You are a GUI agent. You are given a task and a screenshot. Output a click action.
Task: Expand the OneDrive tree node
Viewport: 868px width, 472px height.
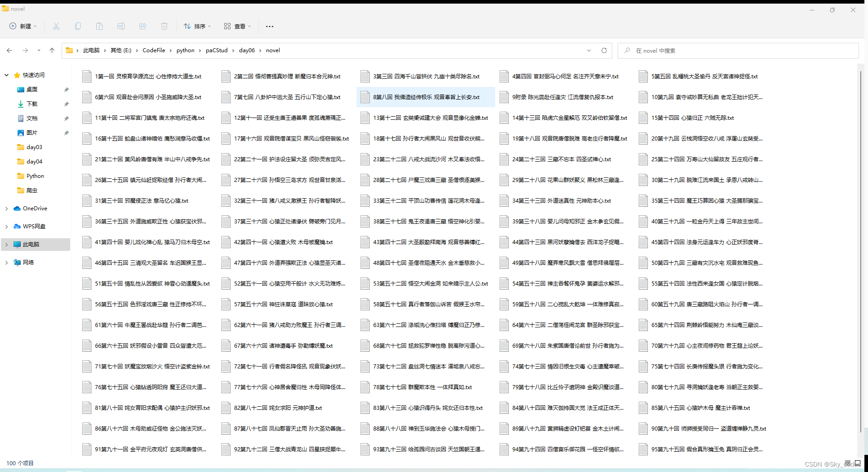[x=6, y=209]
